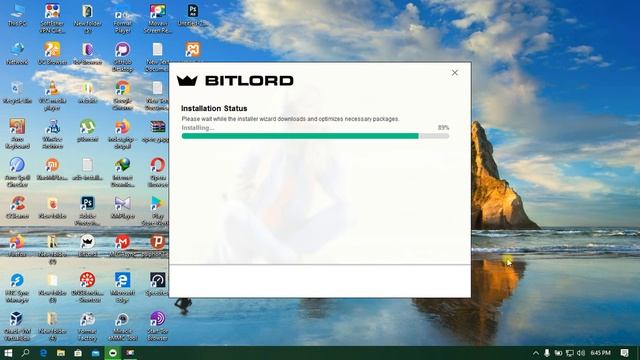Launch VLC media player shortcut
The image size is (640, 360).
[x=52, y=96]
